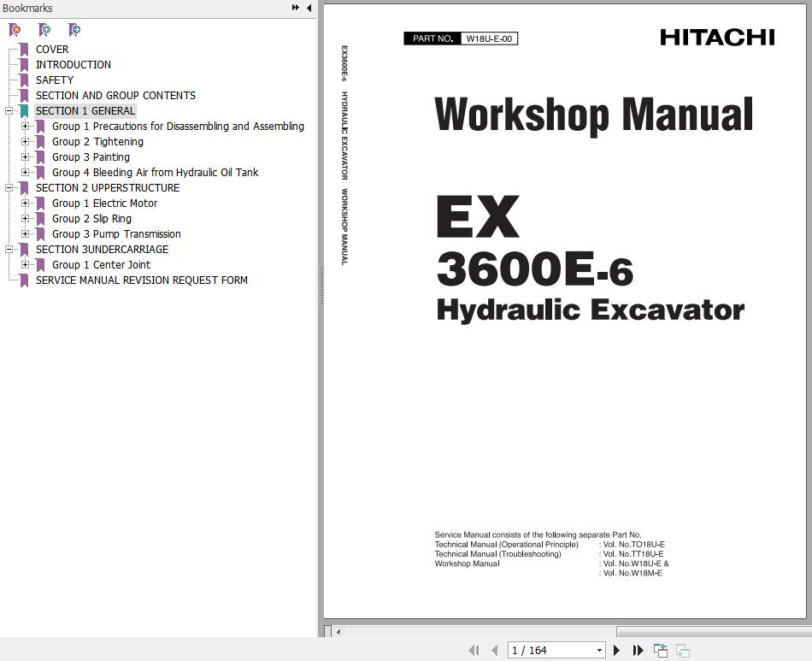Select the SECTION 3UNDERCARRIAGE bookmark
Image resolution: width=812 pixels, height=661 pixels.
point(102,250)
